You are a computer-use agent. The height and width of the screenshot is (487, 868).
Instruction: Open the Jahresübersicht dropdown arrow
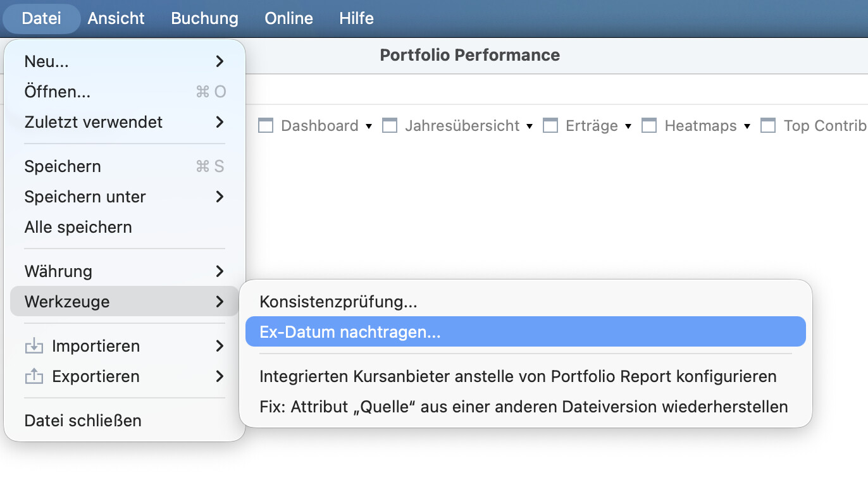tap(530, 126)
